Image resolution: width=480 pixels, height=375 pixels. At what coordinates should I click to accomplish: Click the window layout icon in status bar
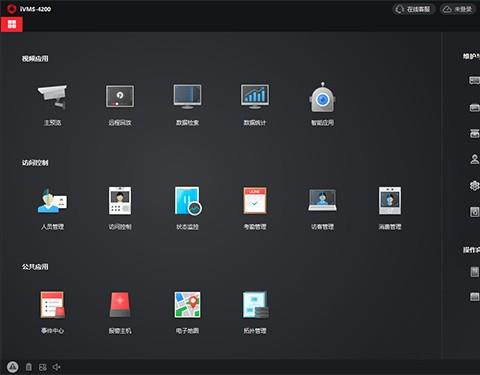tap(43, 367)
